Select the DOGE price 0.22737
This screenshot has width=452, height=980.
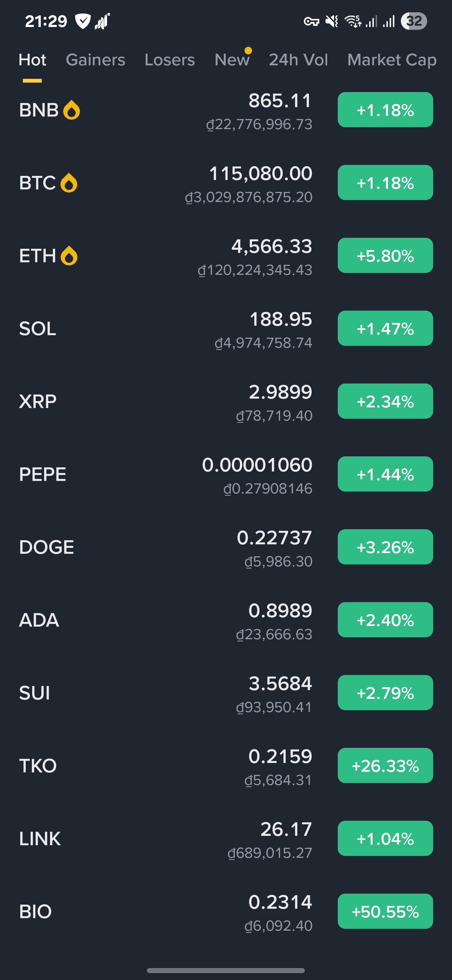(x=274, y=538)
